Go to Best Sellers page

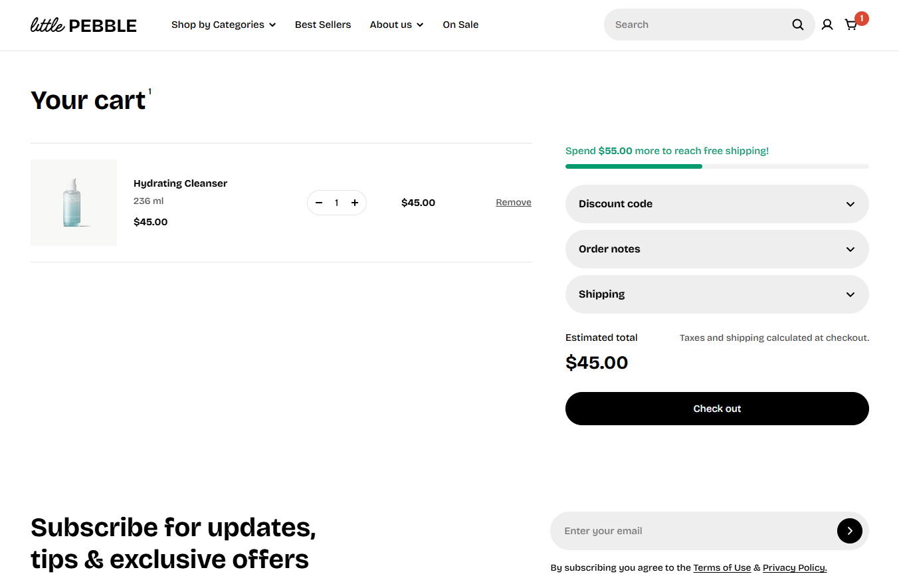point(323,25)
